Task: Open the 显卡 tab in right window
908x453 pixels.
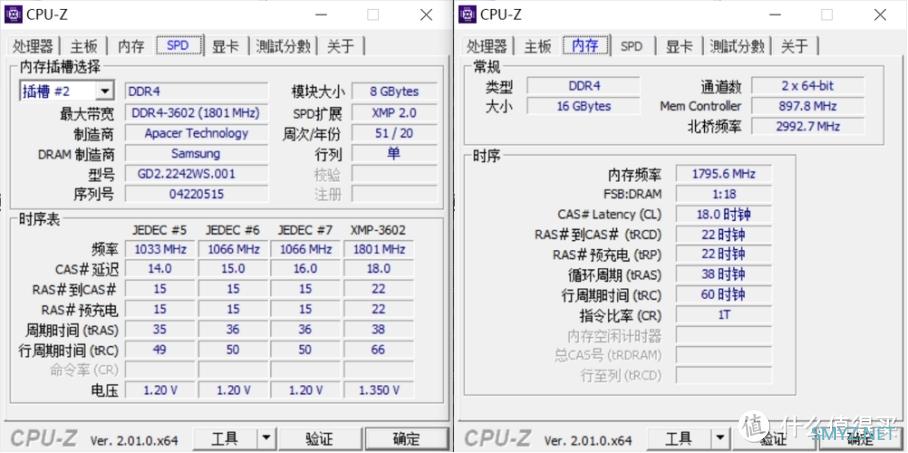Action: point(679,46)
